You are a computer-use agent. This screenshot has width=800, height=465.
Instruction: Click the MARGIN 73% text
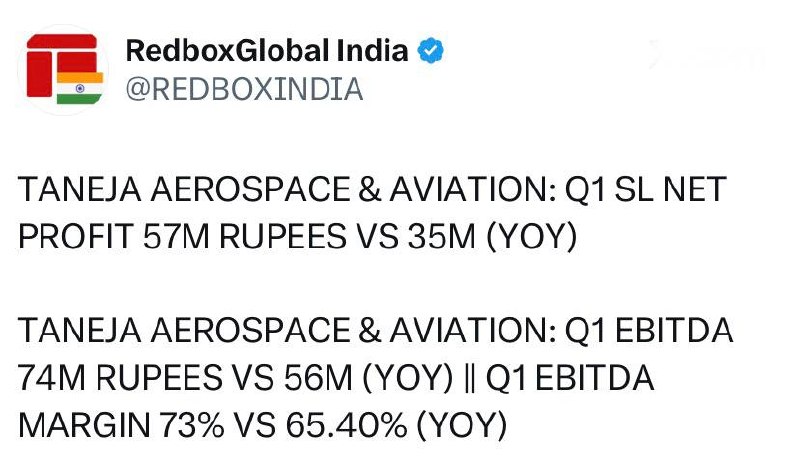pos(121,425)
